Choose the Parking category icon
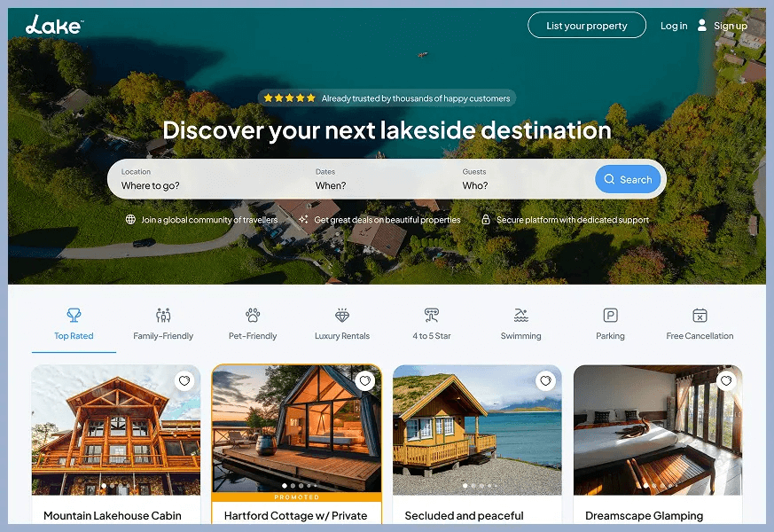 610,315
